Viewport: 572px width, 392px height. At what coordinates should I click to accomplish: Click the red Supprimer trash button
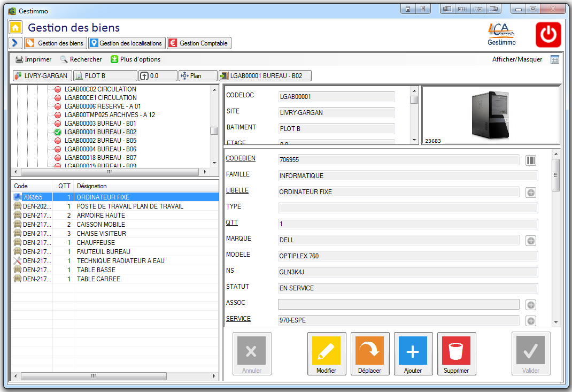(456, 351)
